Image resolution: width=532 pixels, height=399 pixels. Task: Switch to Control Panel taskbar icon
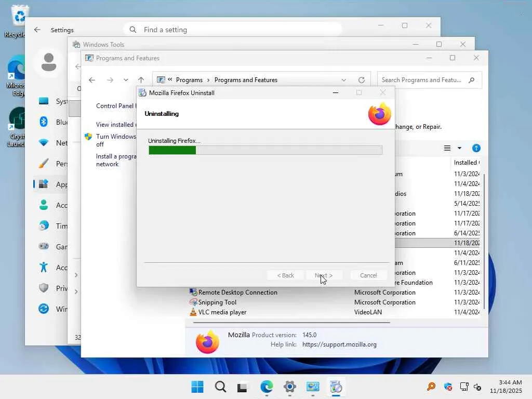click(313, 387)
